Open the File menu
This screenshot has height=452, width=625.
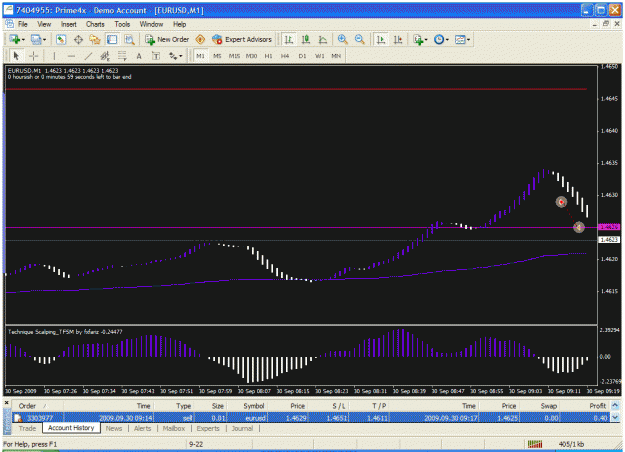pyautogui.click(x=23, y=24)
